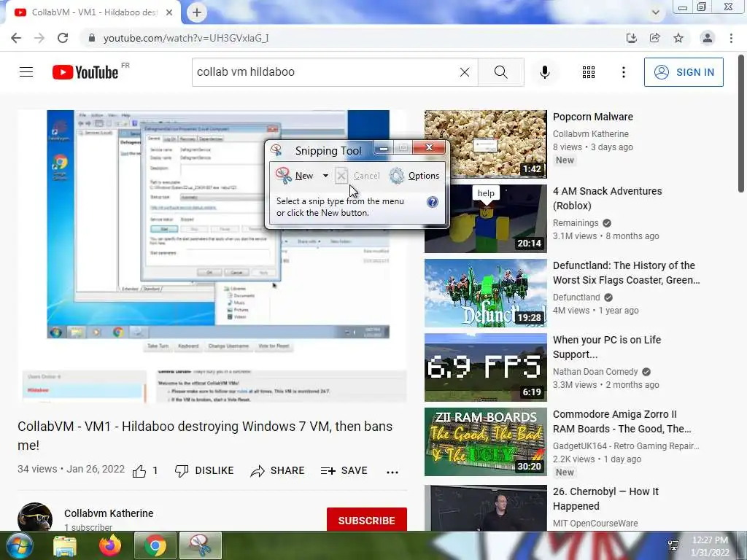This screenshot has width=747, height=560.
Task: Open Chrome three-dot menu
Action: point(731,38)
